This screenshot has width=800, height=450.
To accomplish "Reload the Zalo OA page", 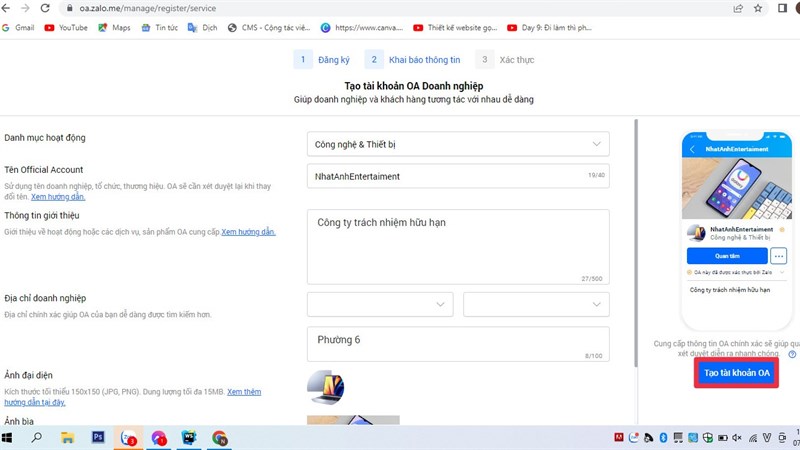I will 45,8.
